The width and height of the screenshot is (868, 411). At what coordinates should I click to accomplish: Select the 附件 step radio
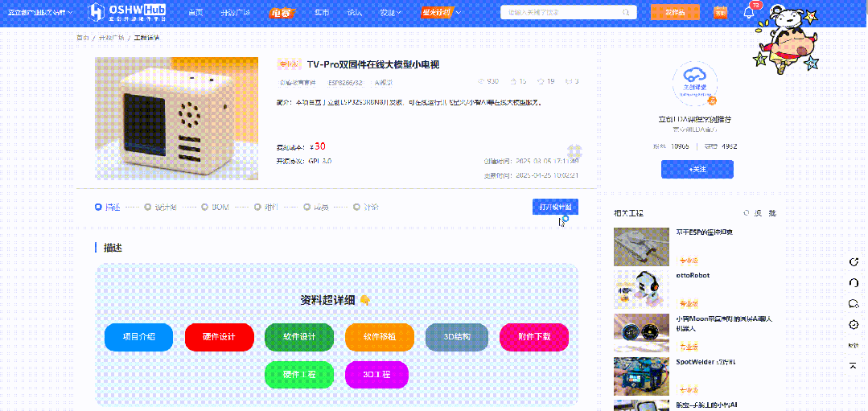(x=257, y=208)
